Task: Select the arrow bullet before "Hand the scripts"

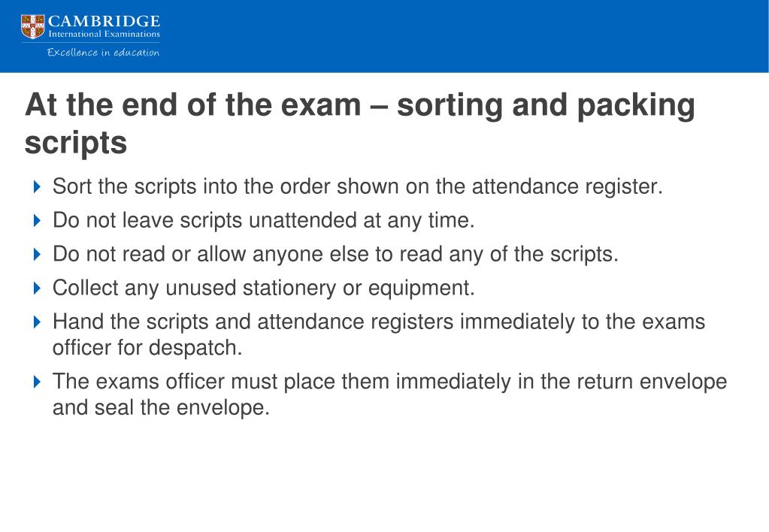Action: (x=38, y=322)
